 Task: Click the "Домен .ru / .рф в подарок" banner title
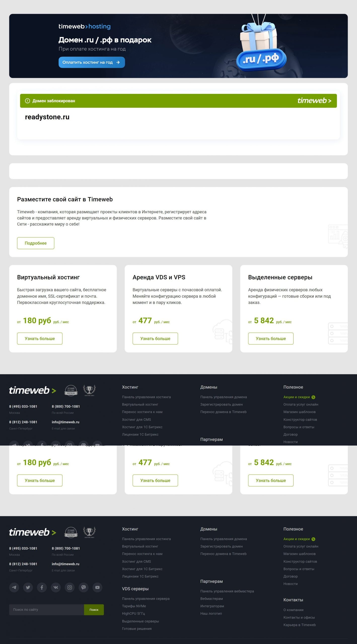coord(105,40)
